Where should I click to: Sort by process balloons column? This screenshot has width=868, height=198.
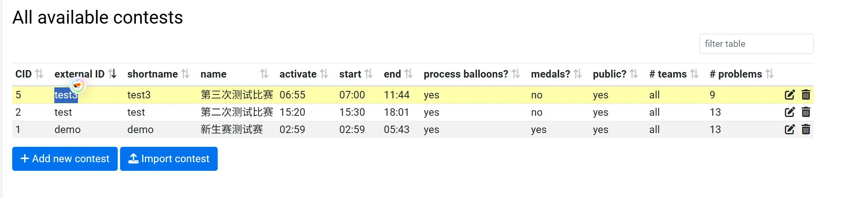(x=516, y=74)
